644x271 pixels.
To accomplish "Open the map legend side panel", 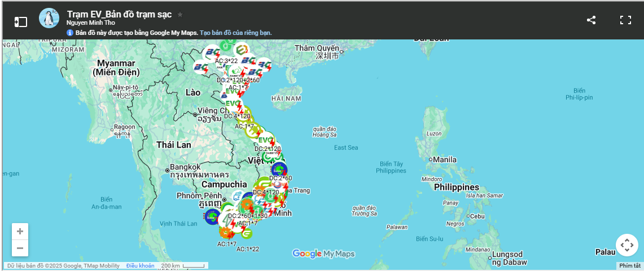I will 20,22.
